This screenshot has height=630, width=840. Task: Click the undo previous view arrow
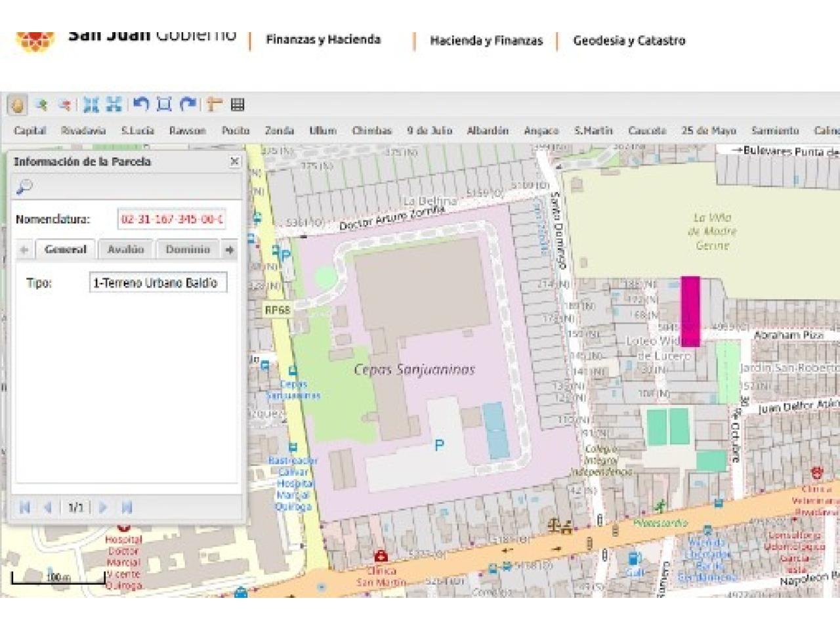[x=140, y=104]
